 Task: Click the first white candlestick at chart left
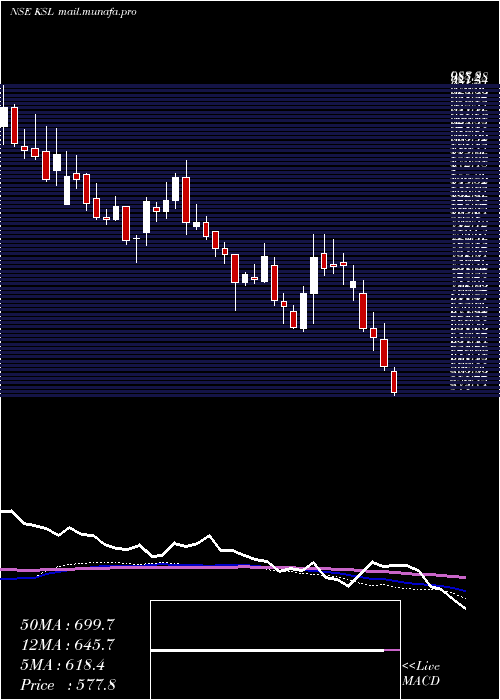point(4,117)
